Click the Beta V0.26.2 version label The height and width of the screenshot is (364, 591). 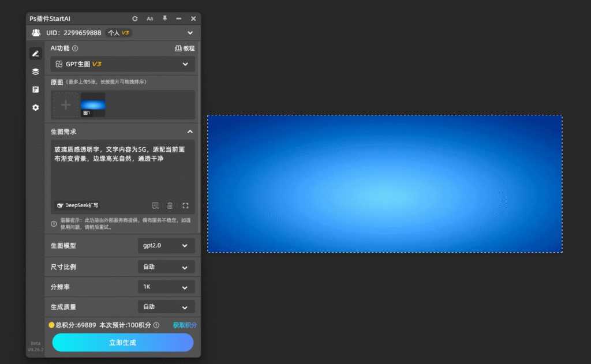[35, 346]
